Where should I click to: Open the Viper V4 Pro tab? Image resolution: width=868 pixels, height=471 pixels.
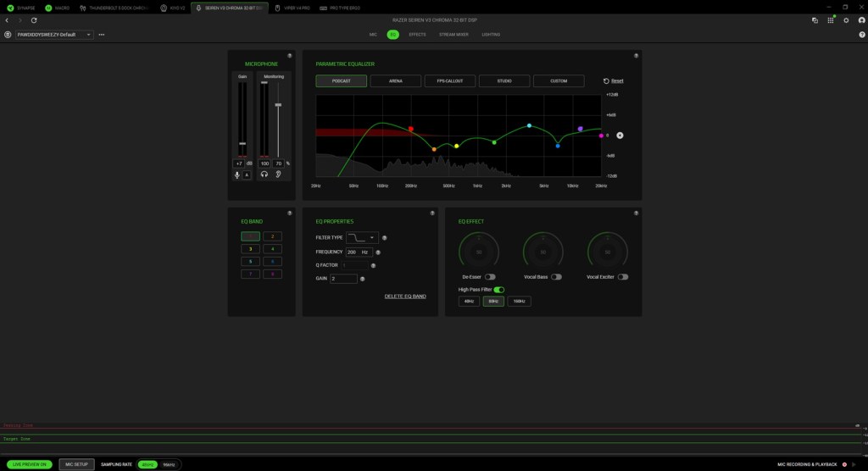(292, 8)
